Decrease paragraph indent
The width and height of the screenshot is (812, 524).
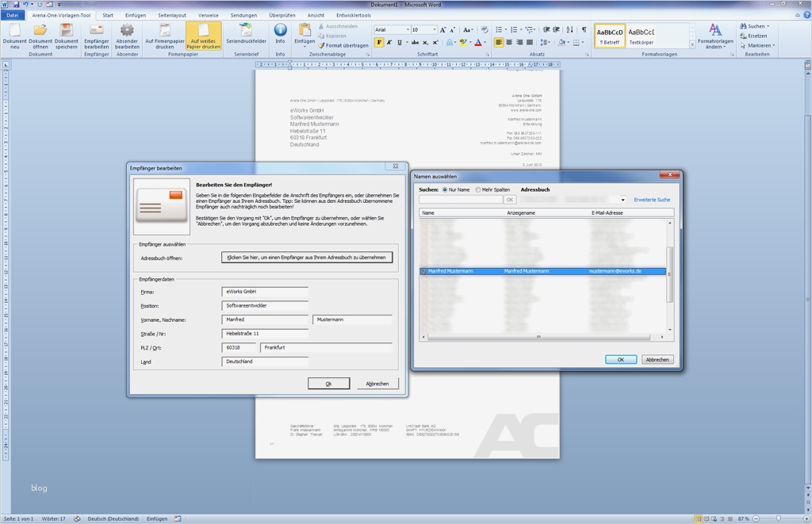546,30
